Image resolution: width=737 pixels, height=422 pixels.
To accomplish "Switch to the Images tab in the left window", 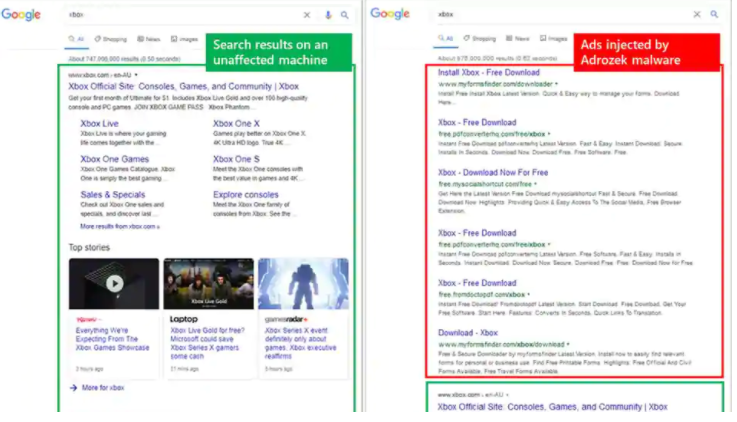I will [184, 39].
